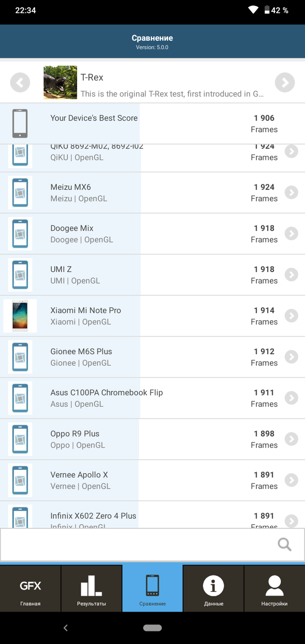Tap Your Device's Best Score phone icon

[20, 123]
